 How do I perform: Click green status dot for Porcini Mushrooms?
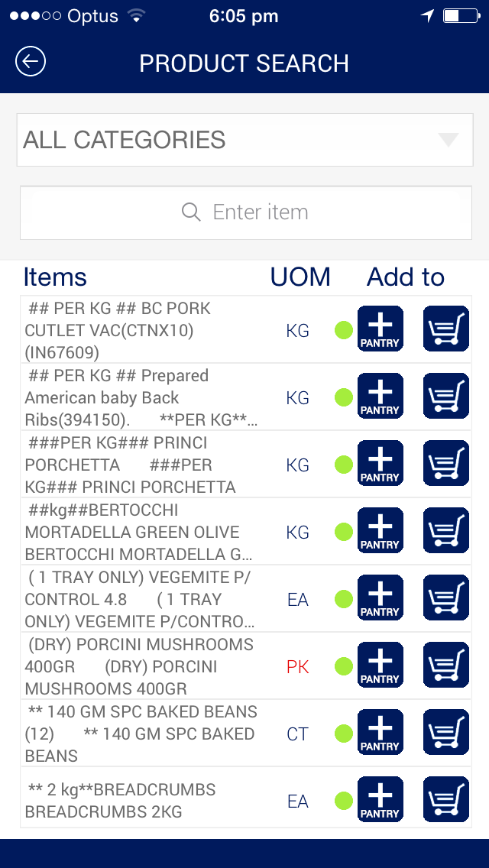click(x=344, y=666)
